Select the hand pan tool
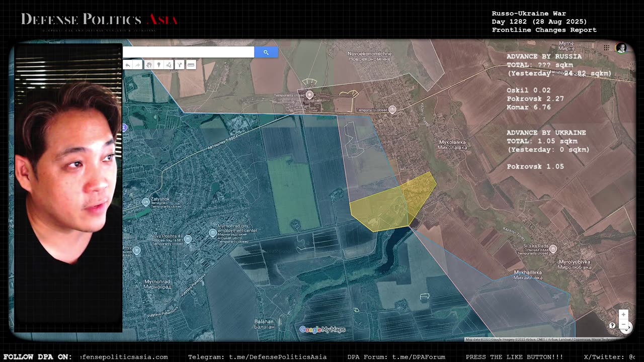Viewport: 644px width, 362px height. pos(149,65)
